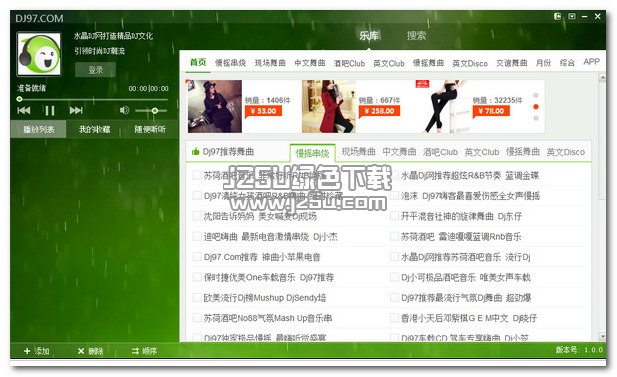Check the 苏荷酒吧 雷迪嘎嘎蓝调 checkbox

(x=394, y=236)
